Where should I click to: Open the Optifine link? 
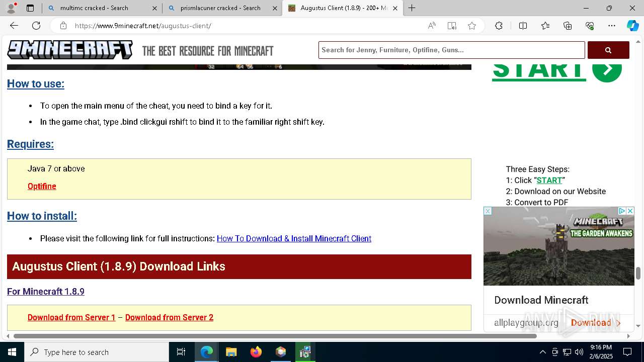click(42, 186)
